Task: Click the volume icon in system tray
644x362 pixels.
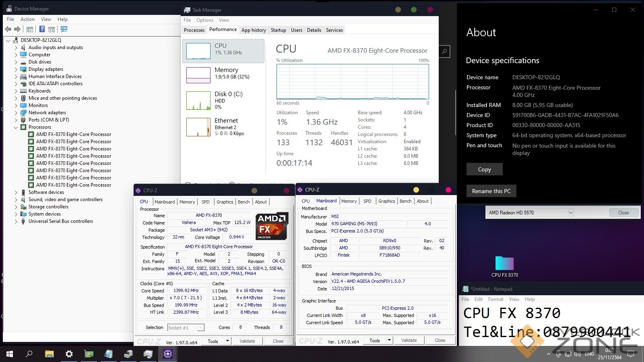Action: 578,354
